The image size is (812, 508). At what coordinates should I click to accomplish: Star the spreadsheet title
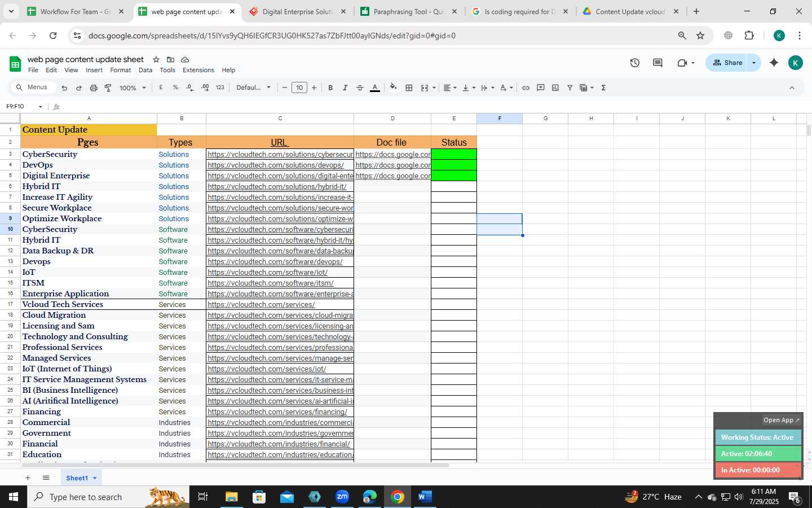click(156, 59)
